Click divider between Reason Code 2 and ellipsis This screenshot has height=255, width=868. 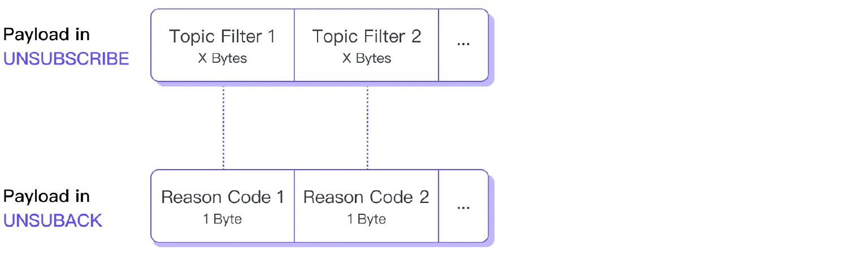pos(439,206)
